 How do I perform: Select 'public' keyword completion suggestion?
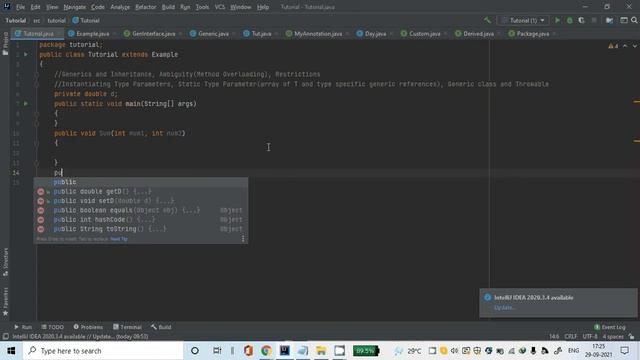tap(141, 182)
